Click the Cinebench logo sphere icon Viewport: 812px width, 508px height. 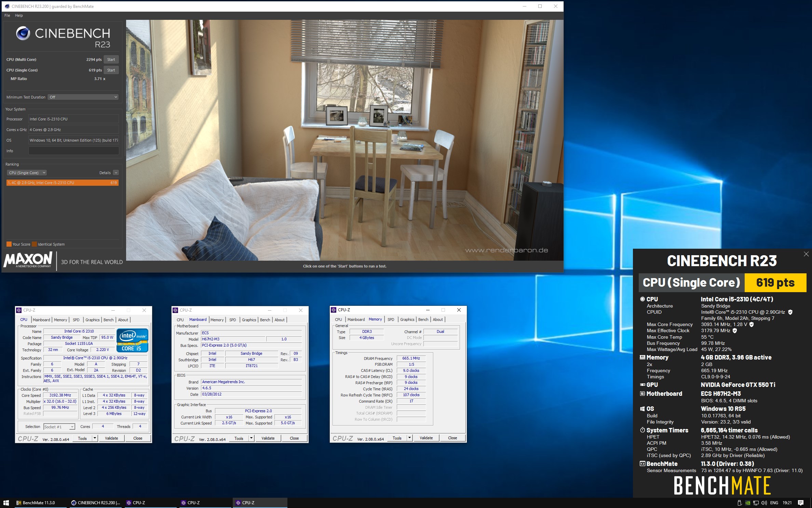pos(23,34)
